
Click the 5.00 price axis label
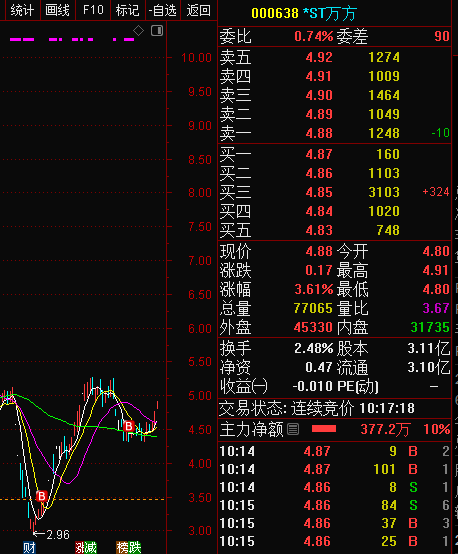(x=200, y=396)
